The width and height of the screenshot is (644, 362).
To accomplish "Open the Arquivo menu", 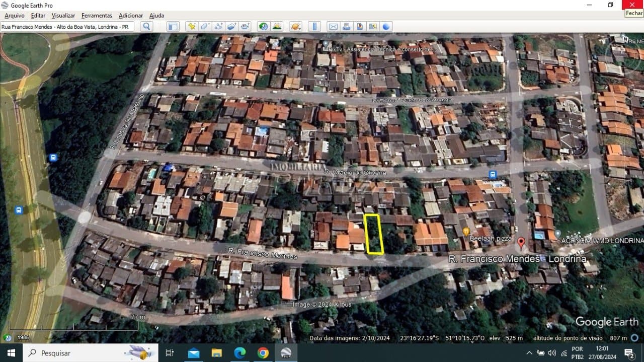I will click(15, 16).
